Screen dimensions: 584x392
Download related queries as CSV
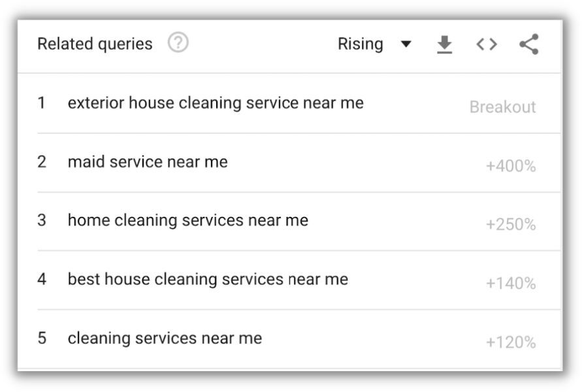pyautogui.click(x=444, y=44)
